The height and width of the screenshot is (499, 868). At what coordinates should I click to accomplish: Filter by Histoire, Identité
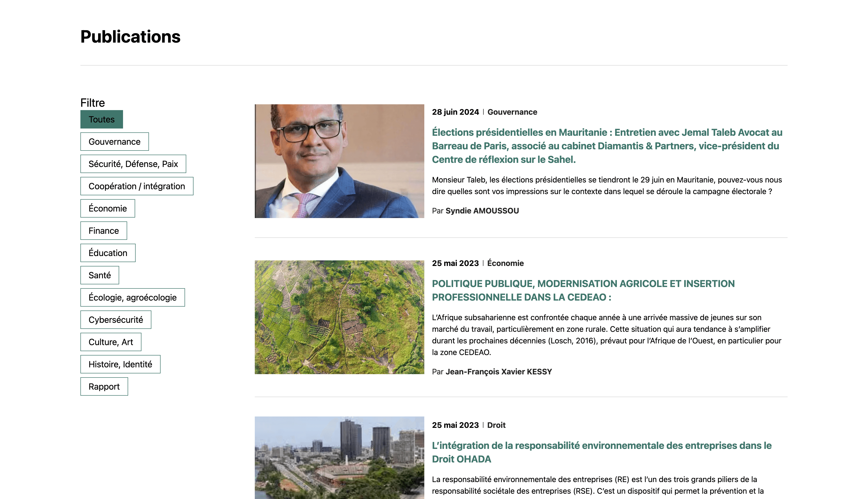pos(120,364)
